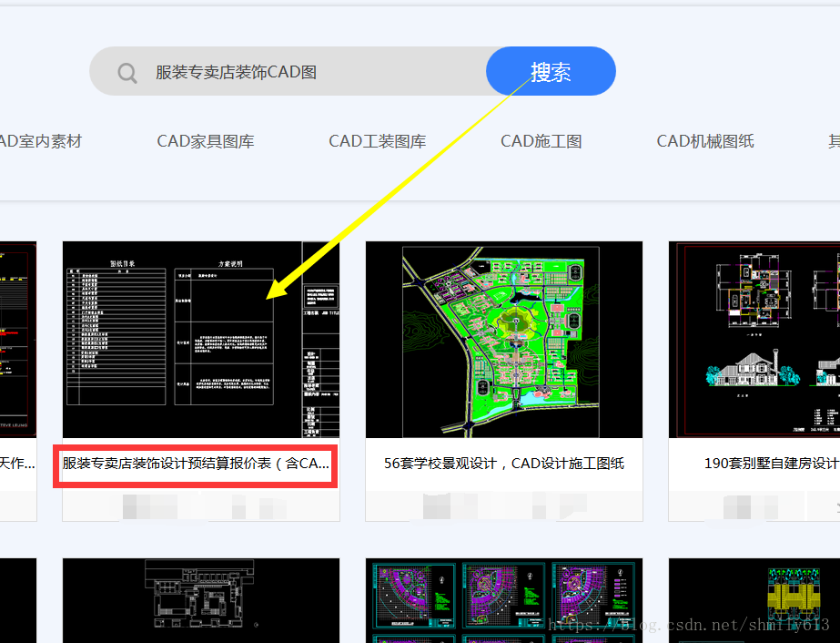Click the 服装专卖店装饰设计预结算报价表 title link
The height and width of the screenshot is (643, 840).
point(196,464)
